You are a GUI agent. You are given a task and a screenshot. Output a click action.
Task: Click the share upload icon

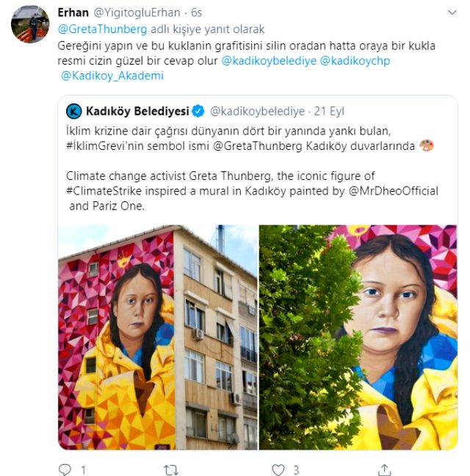point(384,469)
